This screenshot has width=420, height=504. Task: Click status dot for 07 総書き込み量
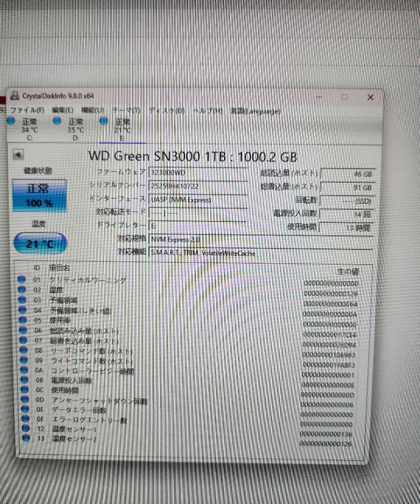click(x=23, y=340)
